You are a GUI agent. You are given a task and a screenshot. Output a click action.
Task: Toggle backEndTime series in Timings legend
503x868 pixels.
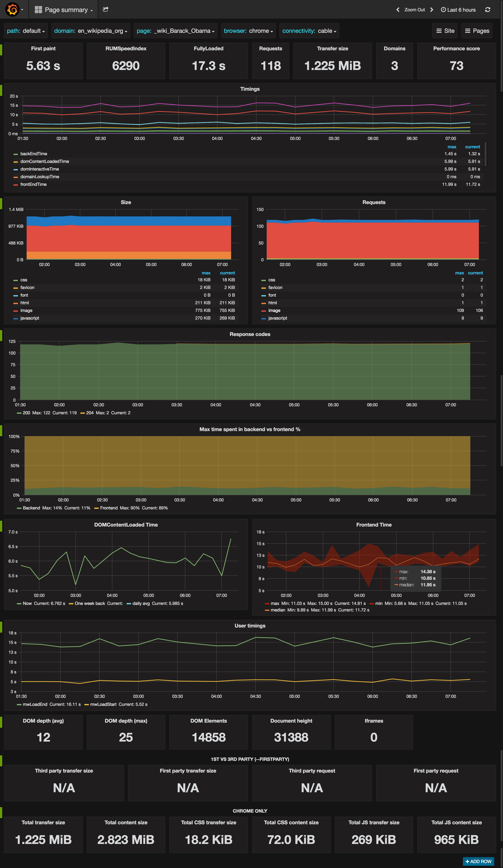point(33,154)
